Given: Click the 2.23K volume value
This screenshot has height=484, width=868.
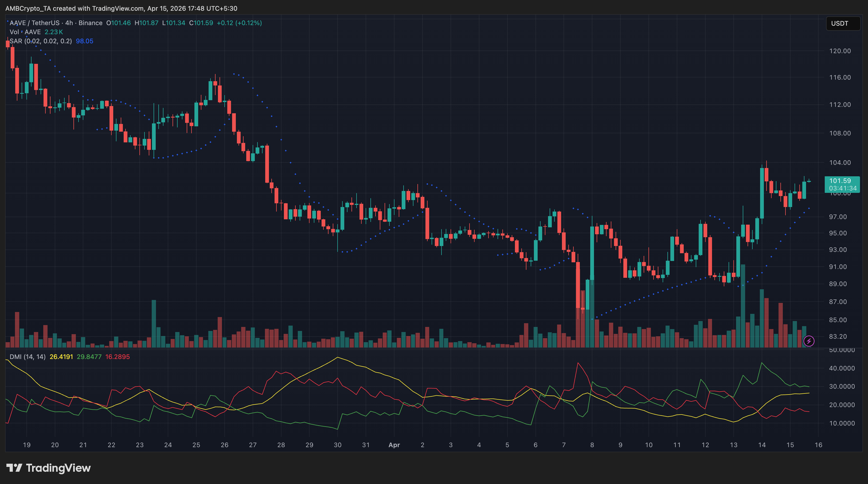Looking at the screenshot, I should point(54,32).
